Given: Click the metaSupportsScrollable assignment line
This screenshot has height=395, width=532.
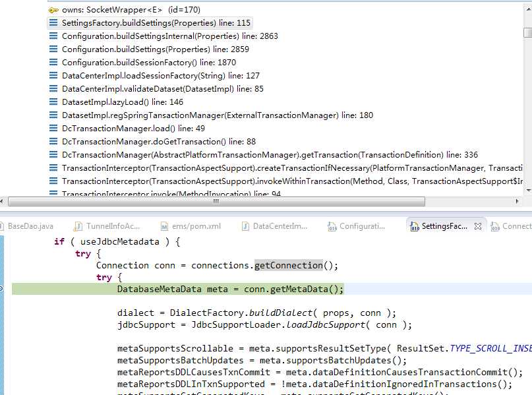Looking at the screenshot, I should coord(325,348).
